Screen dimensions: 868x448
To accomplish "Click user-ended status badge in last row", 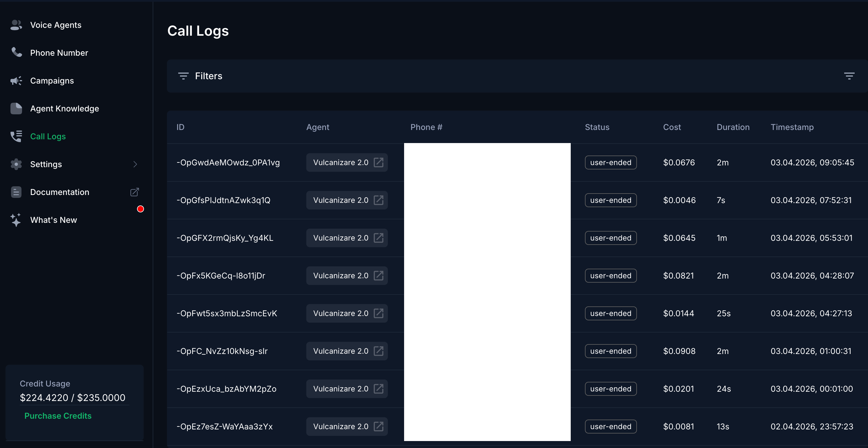I will point(610,427).
